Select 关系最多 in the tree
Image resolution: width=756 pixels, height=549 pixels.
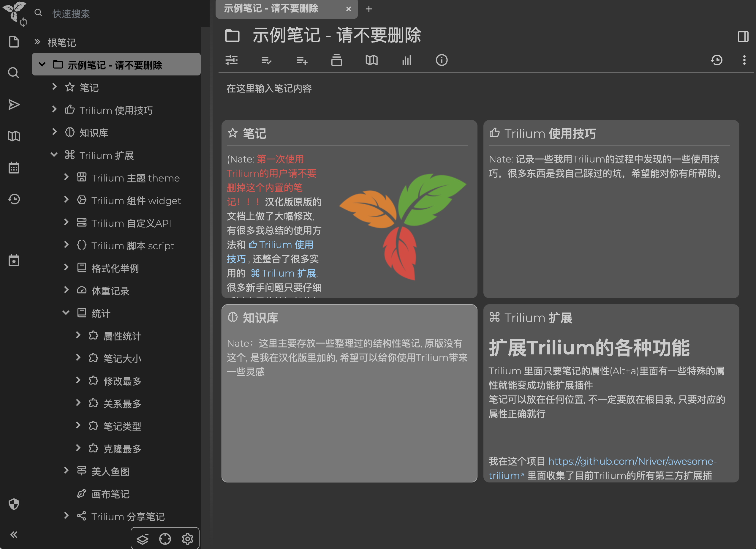[x=122, y=403]
